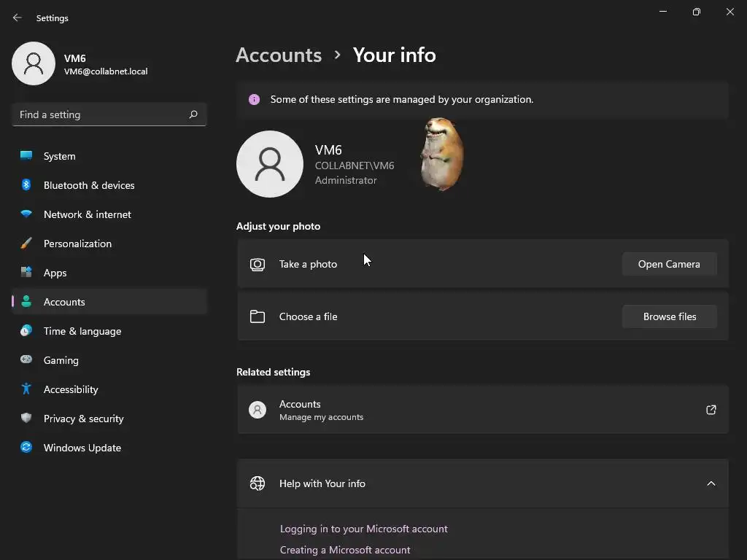The width and height of the screenshot is (747, 560).
Task: Click the person icon beside Manage my accounts
Action: (x=258, y=410)
